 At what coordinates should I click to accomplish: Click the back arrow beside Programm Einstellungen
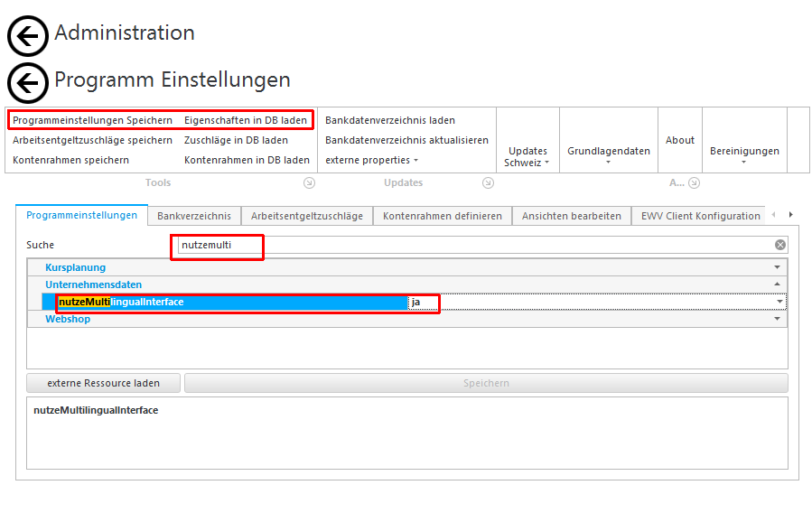28,83
